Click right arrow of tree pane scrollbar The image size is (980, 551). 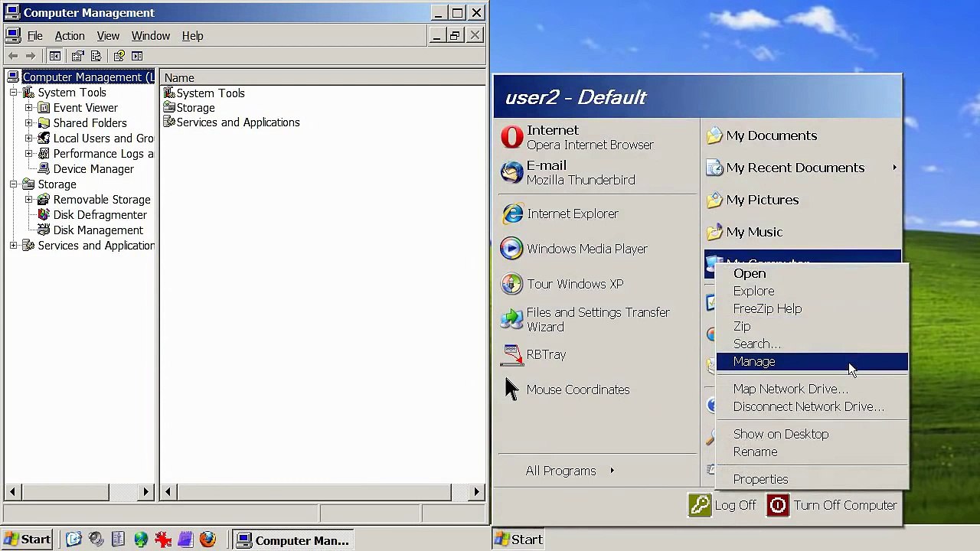pos(146,492)
